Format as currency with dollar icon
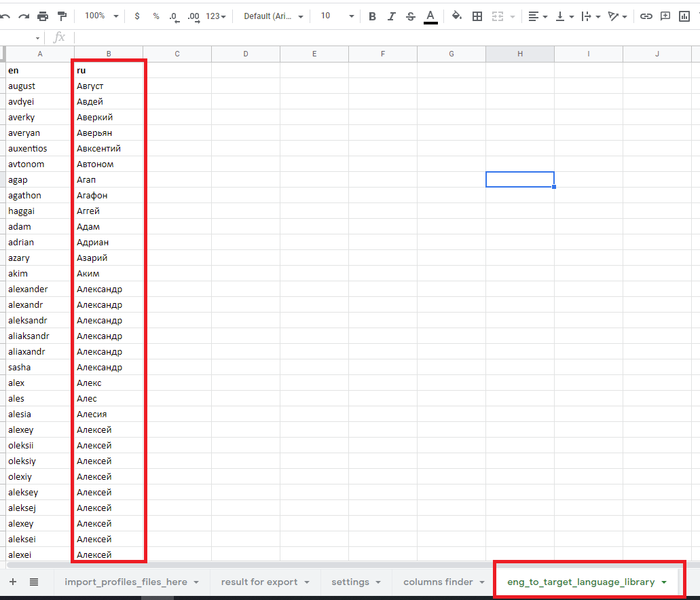The height and width of the screenshot is (600, 700). (137, 16)
